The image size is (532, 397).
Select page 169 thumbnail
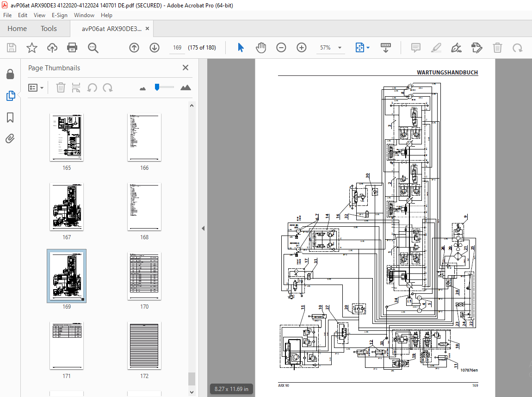(67, 276)
